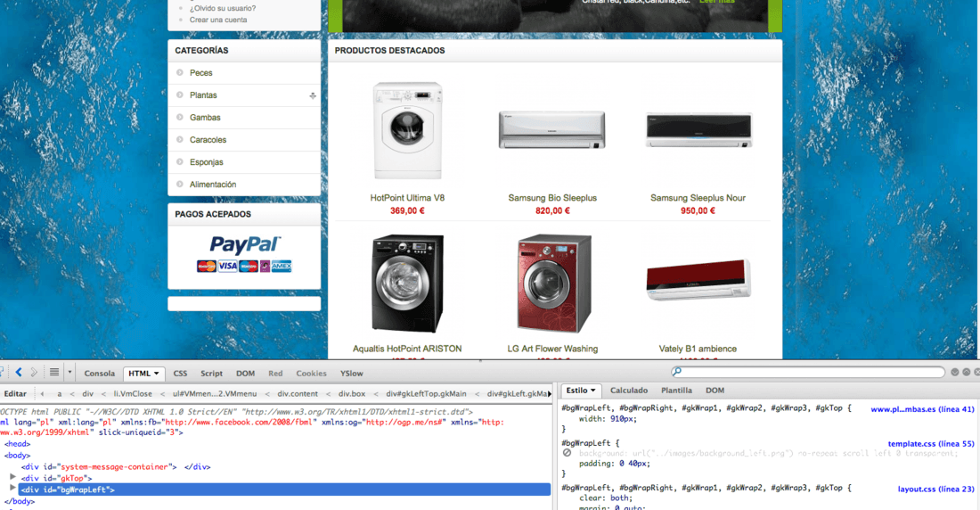Open the Peces category

200,72
